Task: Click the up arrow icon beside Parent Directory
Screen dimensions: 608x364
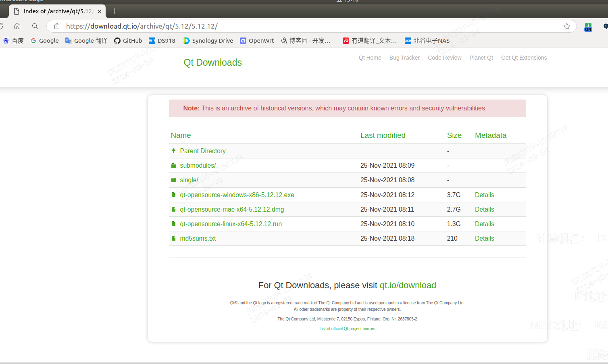Action: coord(173,151)
